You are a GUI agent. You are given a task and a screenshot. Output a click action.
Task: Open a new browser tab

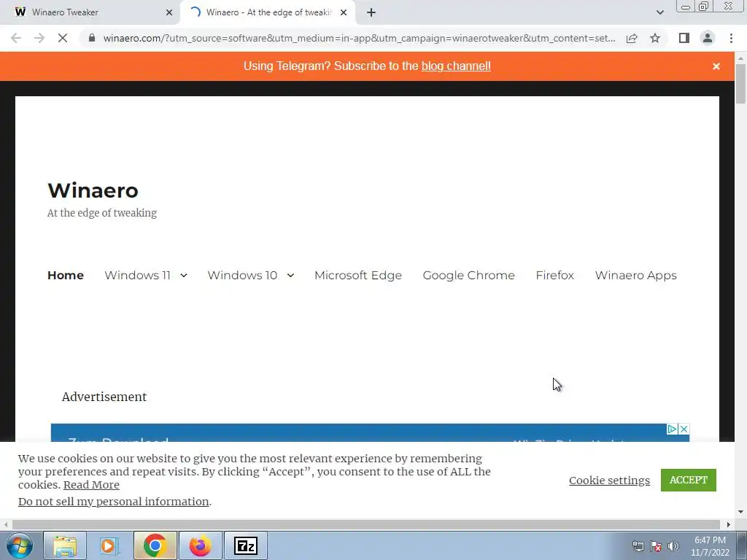tap(371, 12)
